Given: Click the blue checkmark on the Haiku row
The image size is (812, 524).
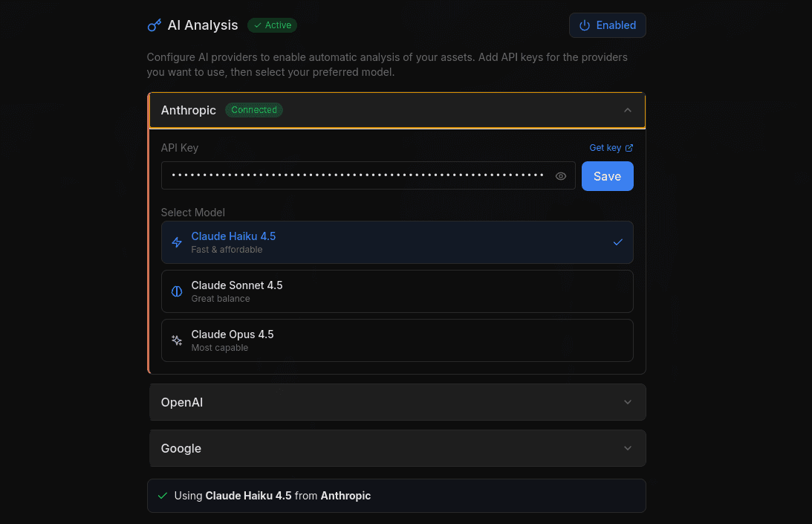Looking at the screenshot, I should [617, 242].
